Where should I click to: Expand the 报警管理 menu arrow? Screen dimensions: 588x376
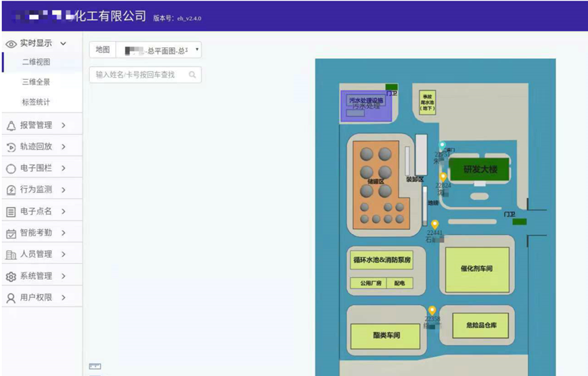coord(64,125)
